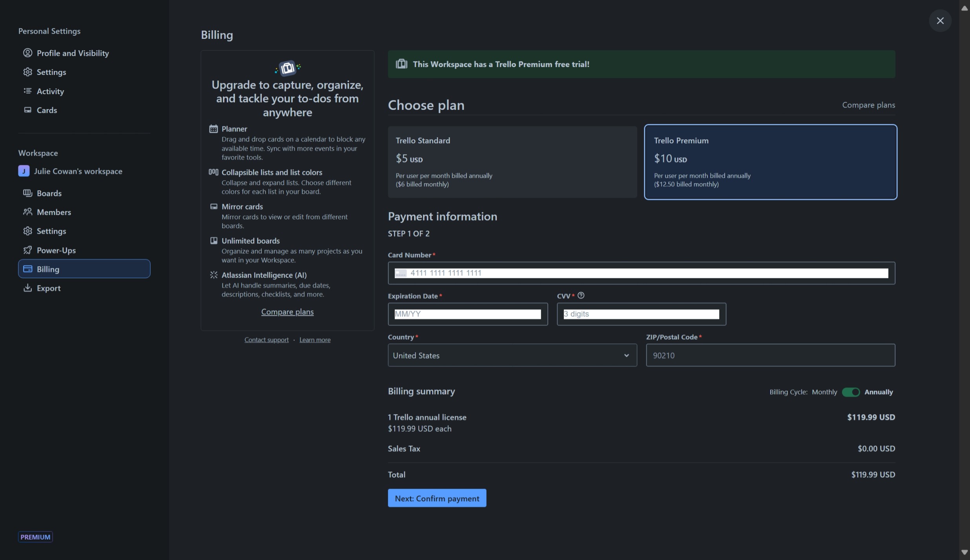Click the Activity list icon

[27, 91]
